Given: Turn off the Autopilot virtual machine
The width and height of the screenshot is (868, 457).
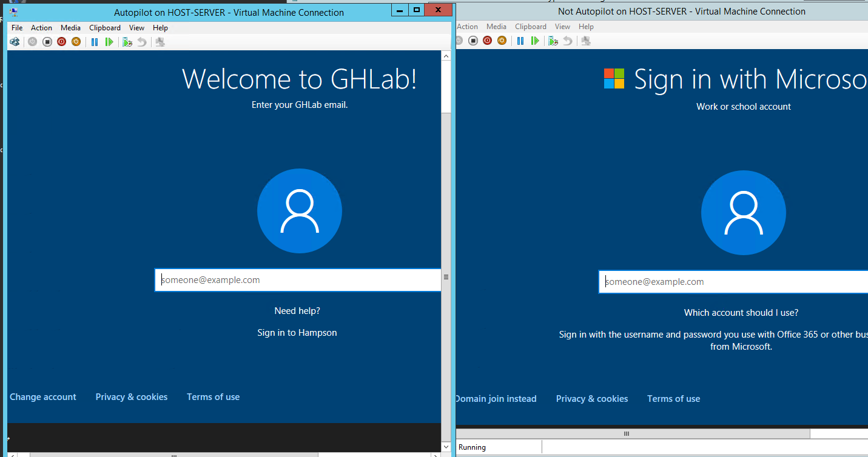Looking at the screenshot, I should tap(47, 41).
